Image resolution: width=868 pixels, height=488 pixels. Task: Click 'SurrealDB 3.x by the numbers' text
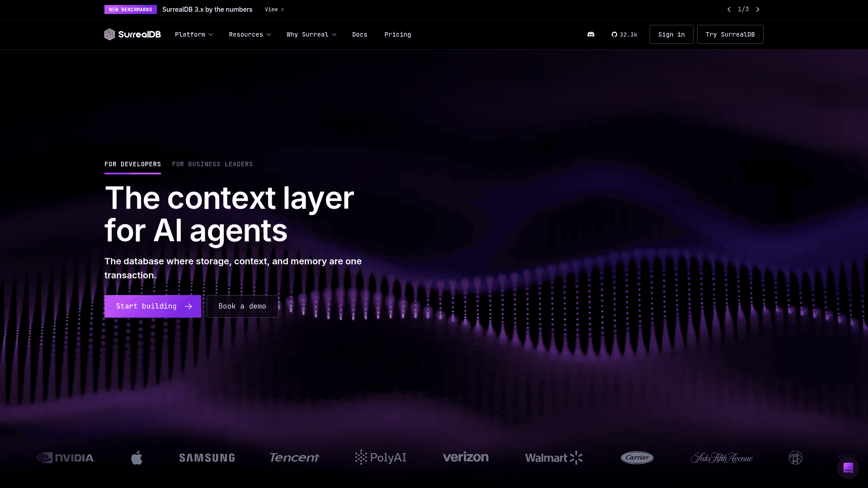coord(208,9)
